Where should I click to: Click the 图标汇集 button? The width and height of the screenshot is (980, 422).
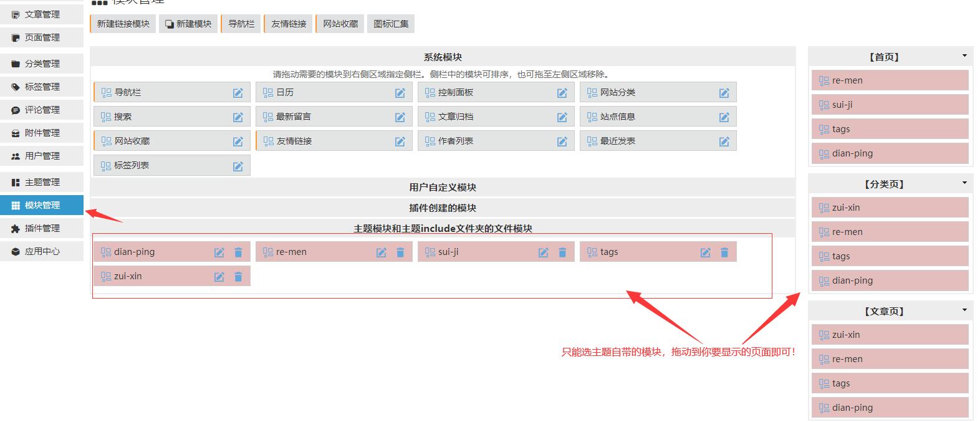(x=391, y=24)
